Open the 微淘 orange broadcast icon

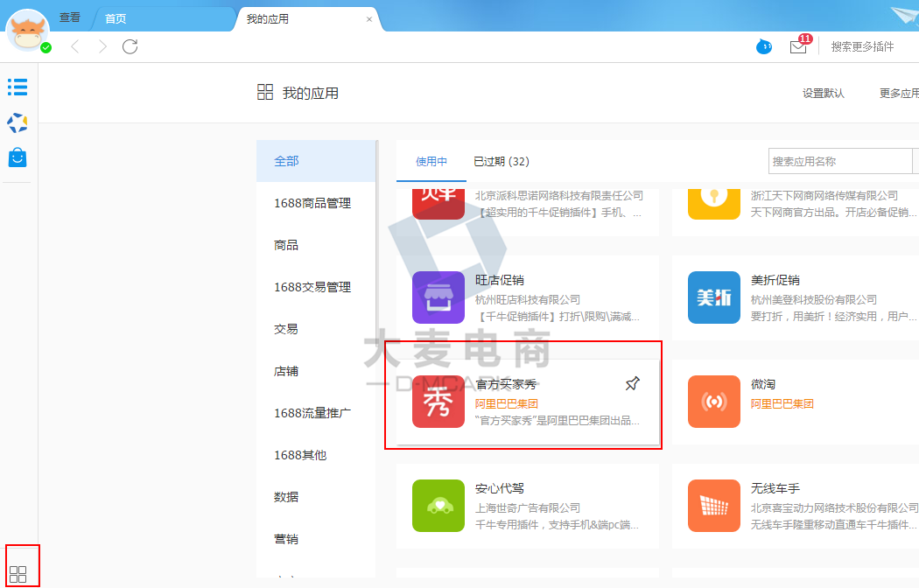(714, 402)
